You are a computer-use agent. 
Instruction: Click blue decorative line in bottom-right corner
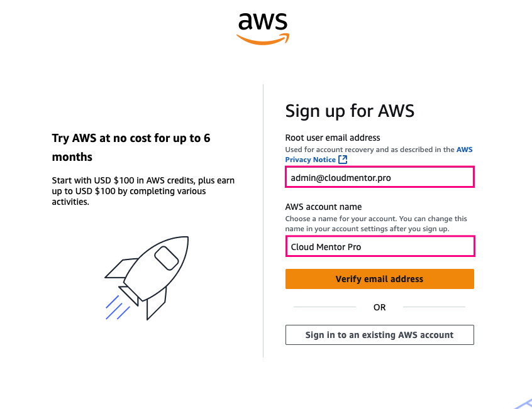point(523,403)
